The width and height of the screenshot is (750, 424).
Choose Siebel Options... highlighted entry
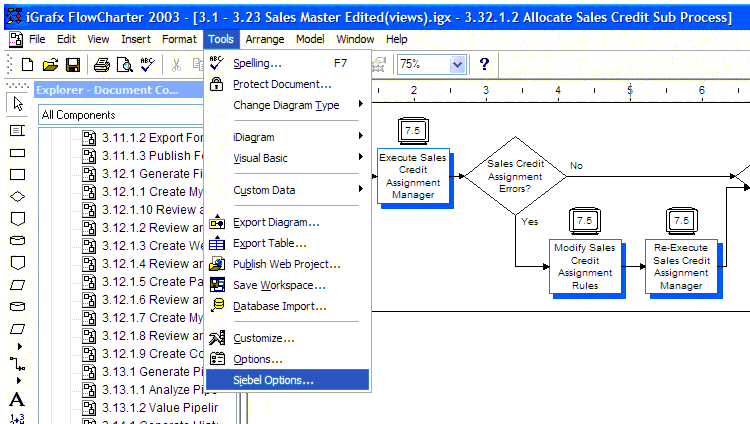(287, 380)
